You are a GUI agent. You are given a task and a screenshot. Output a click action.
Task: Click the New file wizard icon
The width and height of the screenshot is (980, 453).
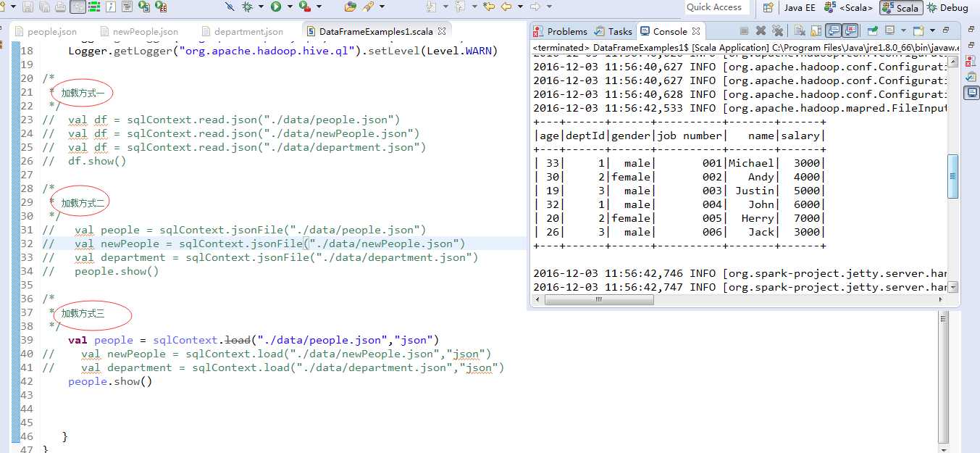coord(4,7)
